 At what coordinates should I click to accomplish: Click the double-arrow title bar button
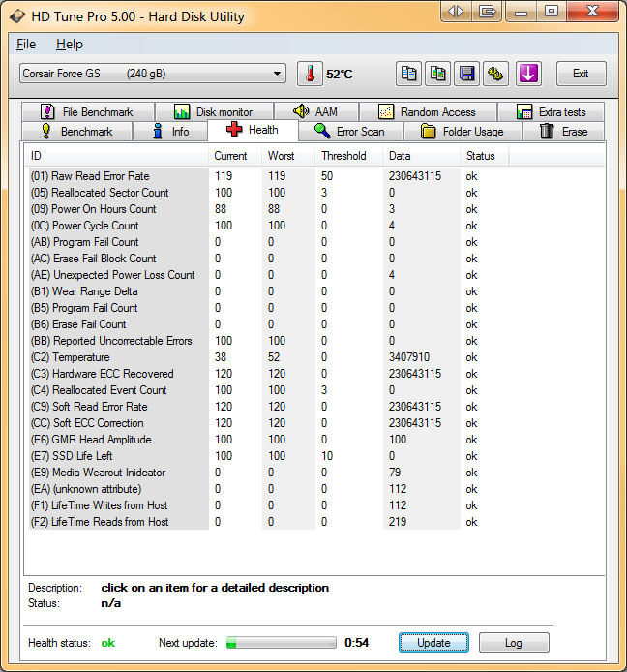(x=456, y=12)
